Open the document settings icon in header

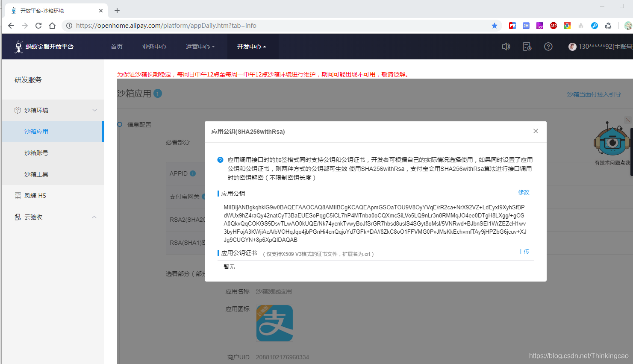(527, 47)
